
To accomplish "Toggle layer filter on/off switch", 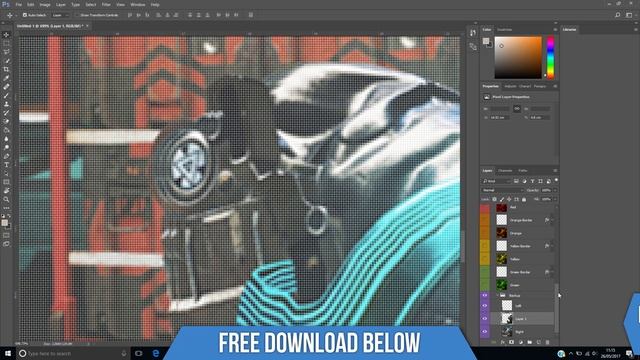I will pos(556,180).
